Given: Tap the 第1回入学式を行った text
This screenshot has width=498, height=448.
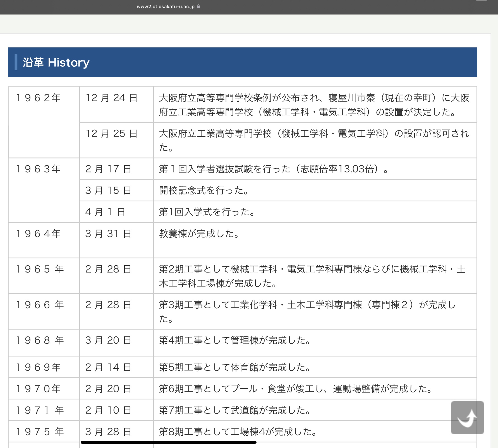Looking at the screenshot, I should pos(207,212).
